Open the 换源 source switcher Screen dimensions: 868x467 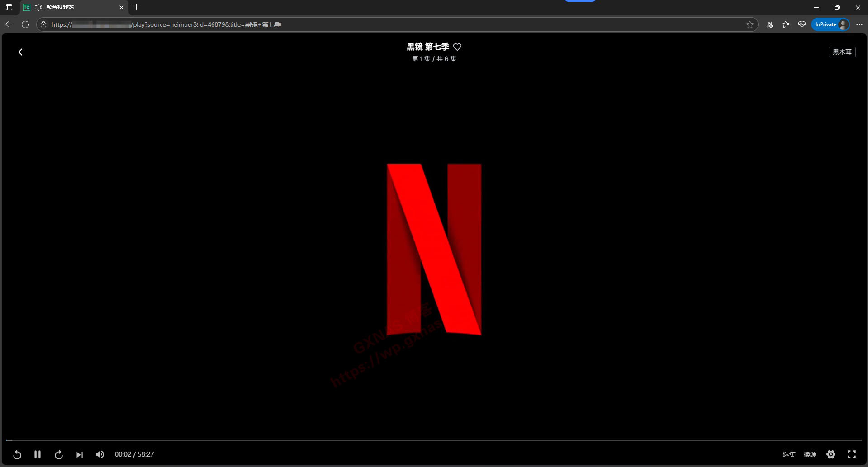point(810,454)
